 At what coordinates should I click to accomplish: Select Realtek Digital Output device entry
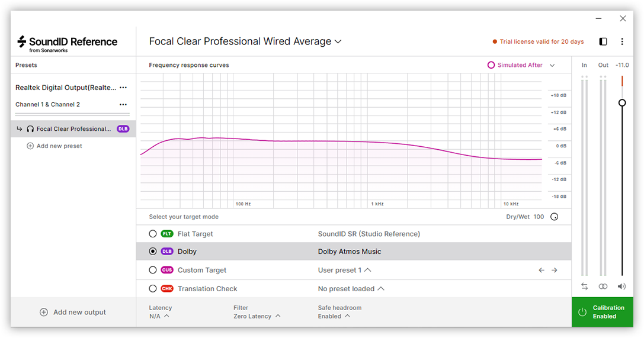66,88
